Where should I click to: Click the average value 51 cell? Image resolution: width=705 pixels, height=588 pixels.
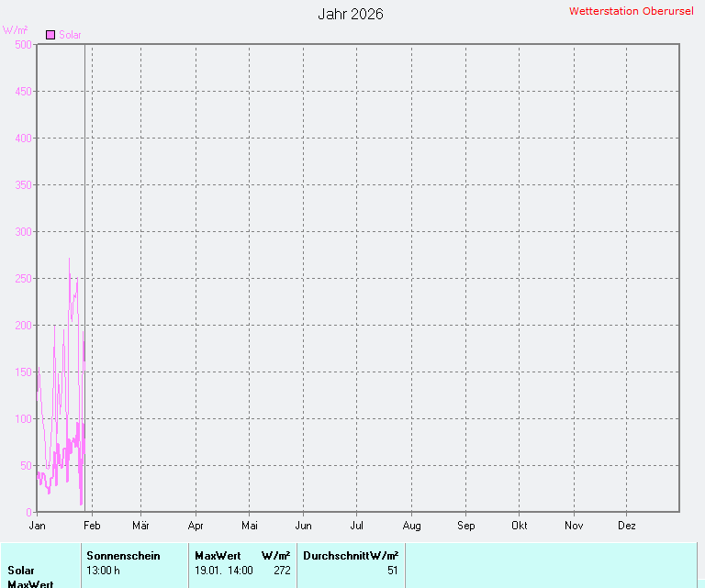coord(392,571)
